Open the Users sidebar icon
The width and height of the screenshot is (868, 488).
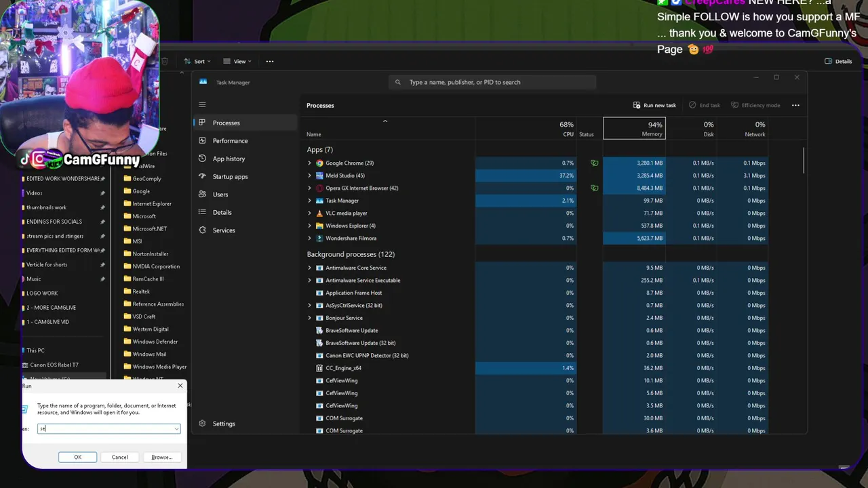tap(202, 195)
